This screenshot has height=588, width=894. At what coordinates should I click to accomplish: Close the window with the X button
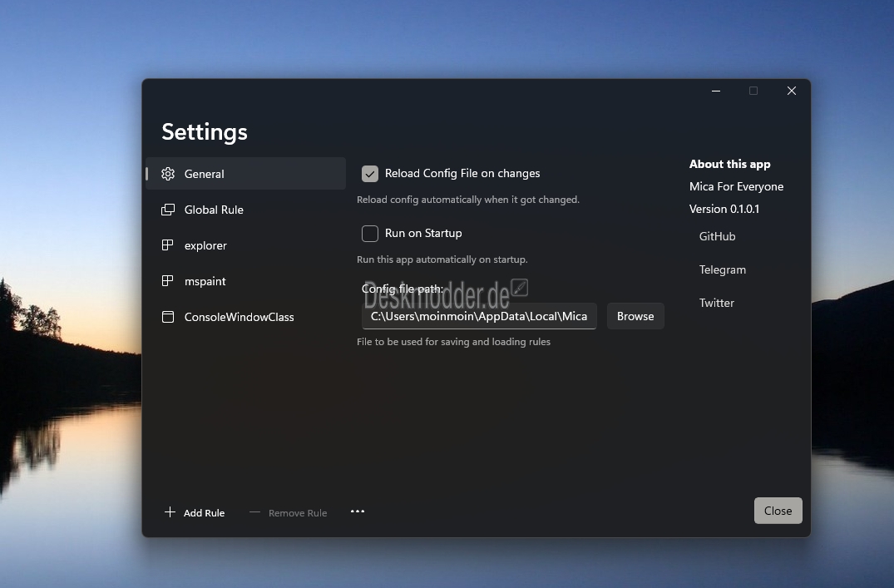792,91
